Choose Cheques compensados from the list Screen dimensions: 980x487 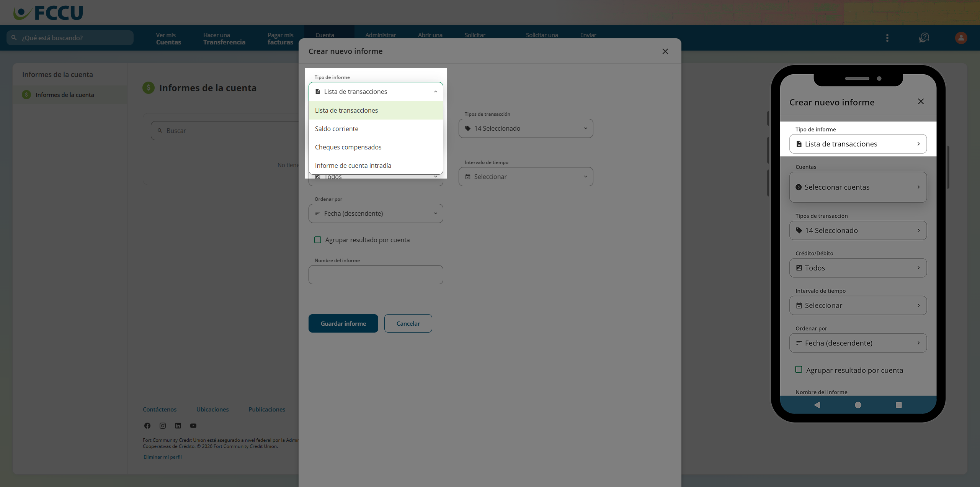376,147
